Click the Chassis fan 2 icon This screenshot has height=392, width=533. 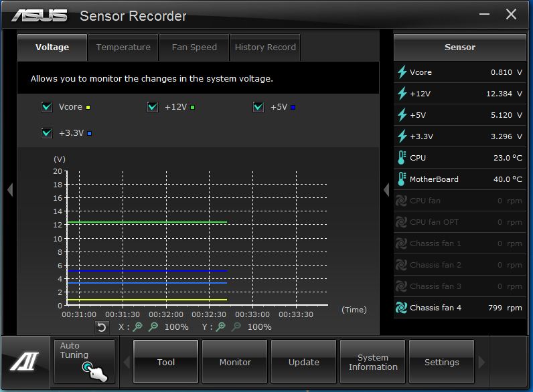402,265
